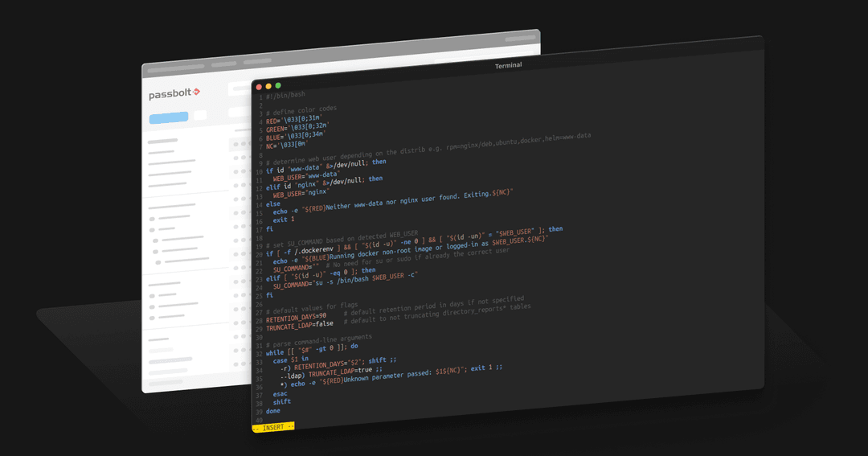Viewport: 868px width, 456px height.
Task: Click the RETENTION_DAYS=90 assignment
Action: tap(296, 318)
